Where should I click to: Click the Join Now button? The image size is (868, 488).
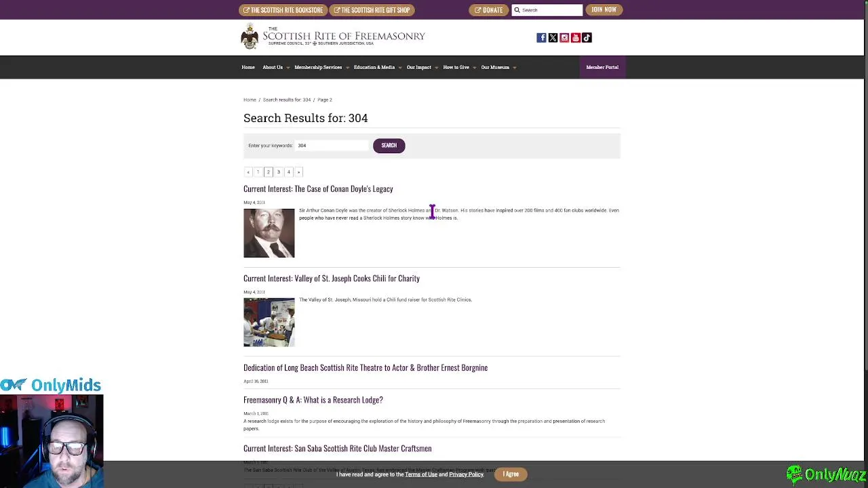click(x=604, y=9)
